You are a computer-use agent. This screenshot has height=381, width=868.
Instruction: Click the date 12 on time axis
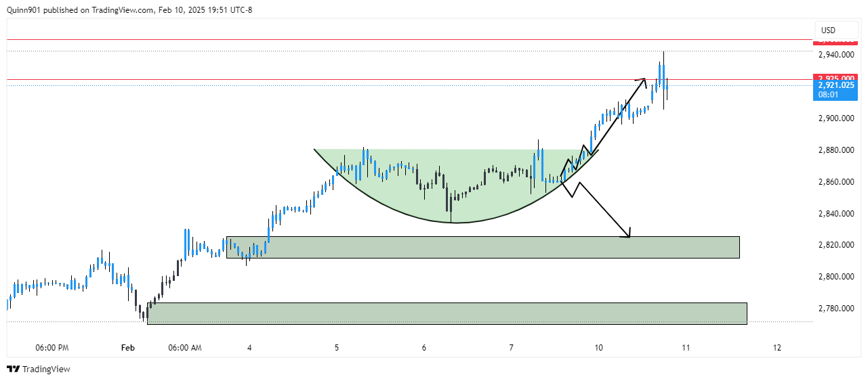(777, 348)
